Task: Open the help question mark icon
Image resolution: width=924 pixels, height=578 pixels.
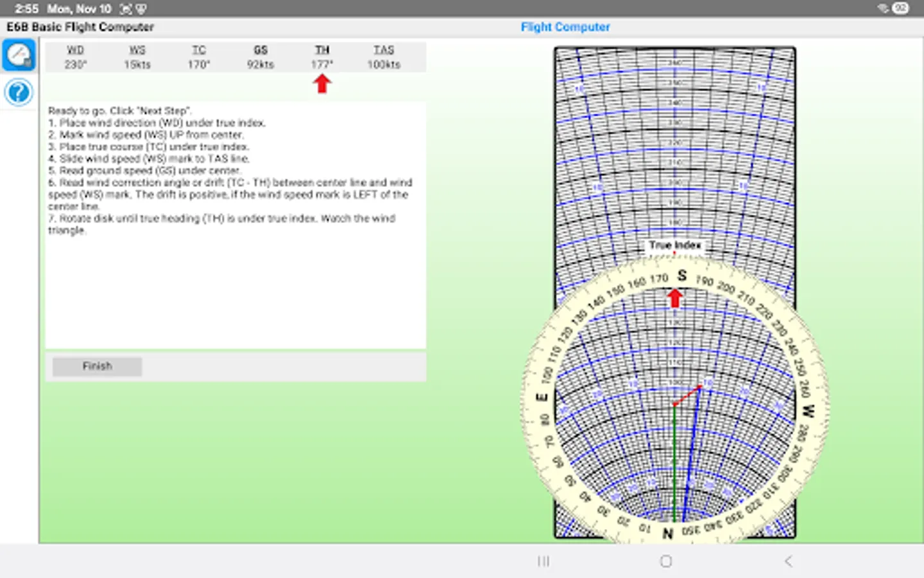Action: pos(19,92)
